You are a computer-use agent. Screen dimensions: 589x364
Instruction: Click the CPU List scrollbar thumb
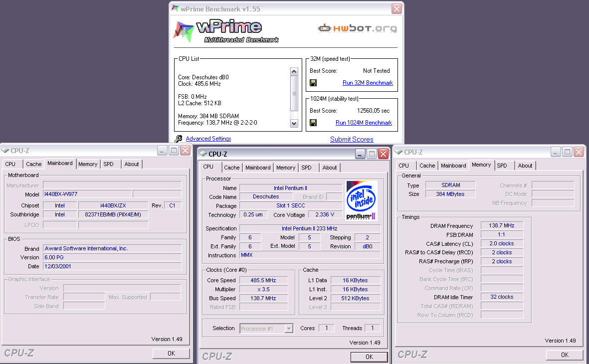point(294,93)
